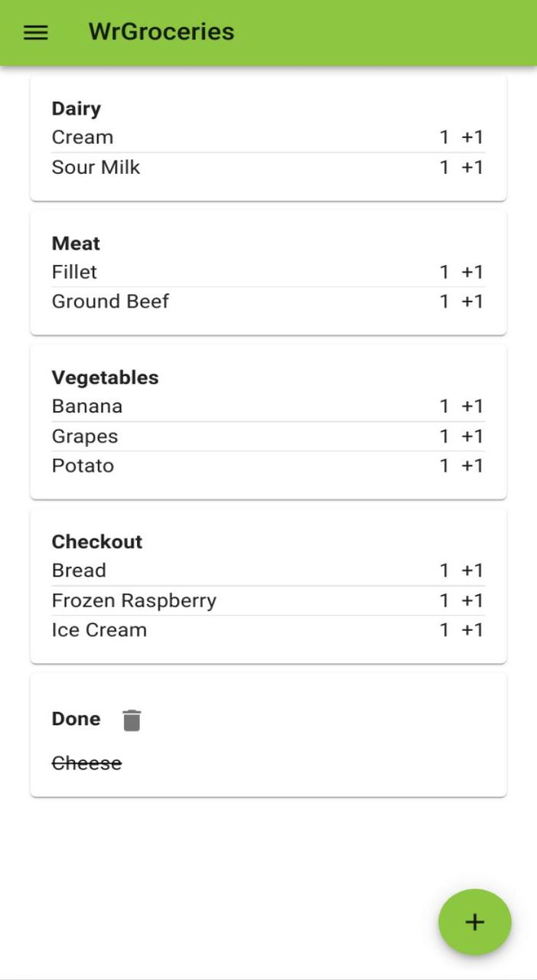The image size is (537, 980).
Task: Select the Cream list item
Action: click(x=82, y=136)
